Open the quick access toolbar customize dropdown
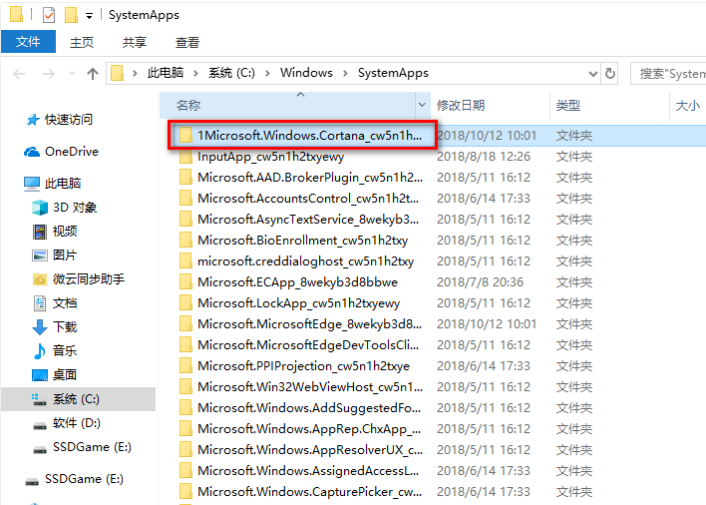 [89, 16]
